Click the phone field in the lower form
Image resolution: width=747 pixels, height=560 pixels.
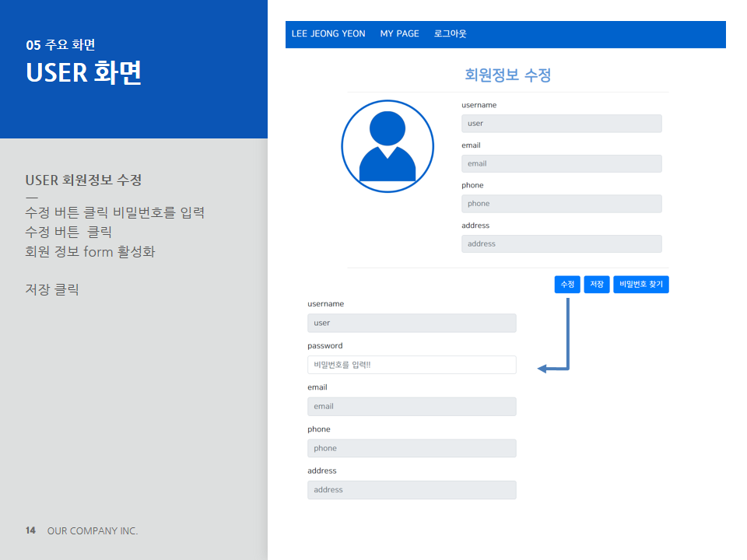412,448
